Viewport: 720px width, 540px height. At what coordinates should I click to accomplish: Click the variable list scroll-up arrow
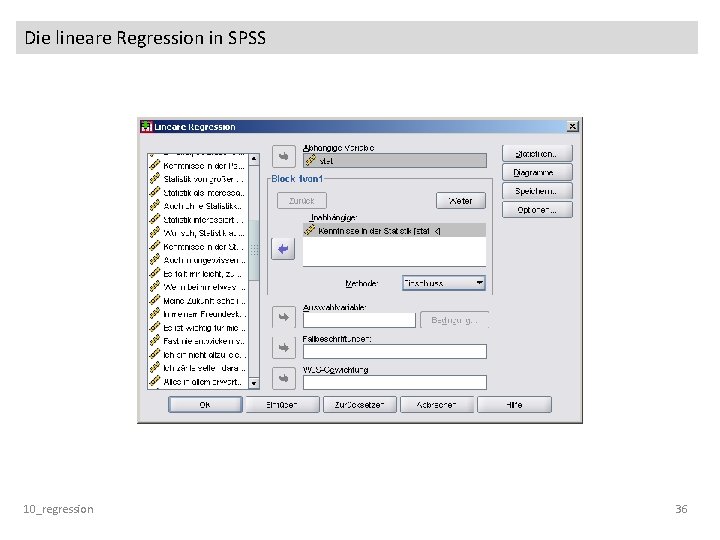[254, 159]
